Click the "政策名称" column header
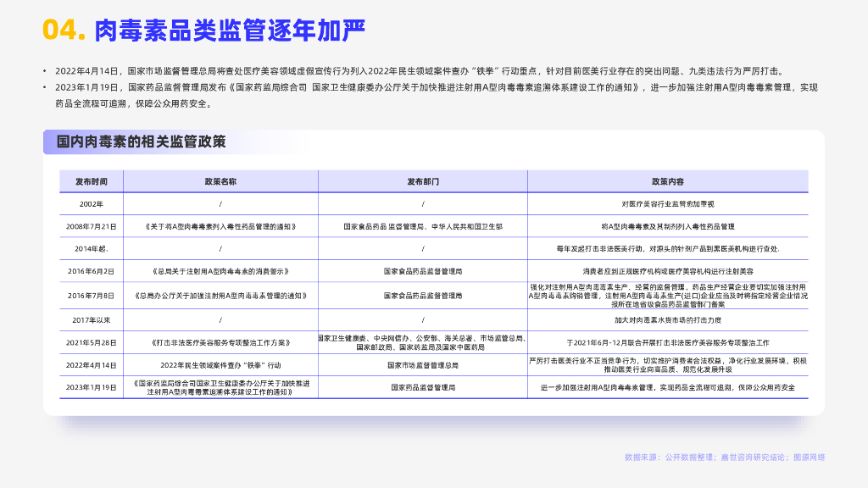 (220, 182)
